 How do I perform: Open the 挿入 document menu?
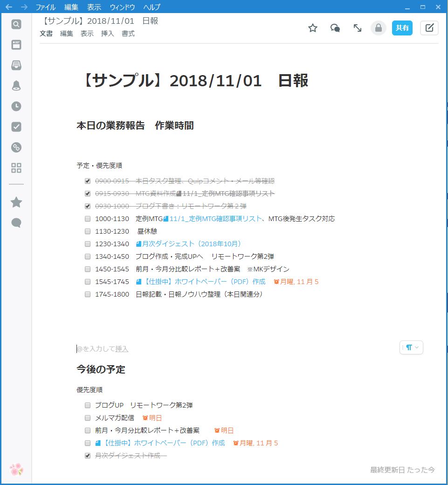108,34
